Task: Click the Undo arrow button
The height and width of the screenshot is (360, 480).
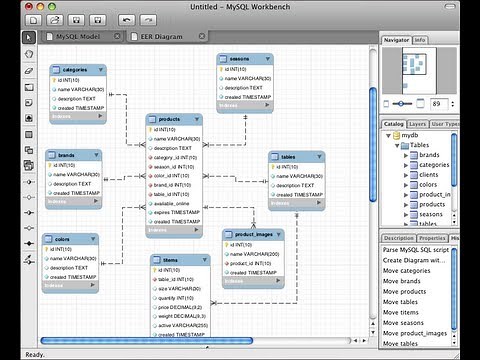Action: point(127,20)
